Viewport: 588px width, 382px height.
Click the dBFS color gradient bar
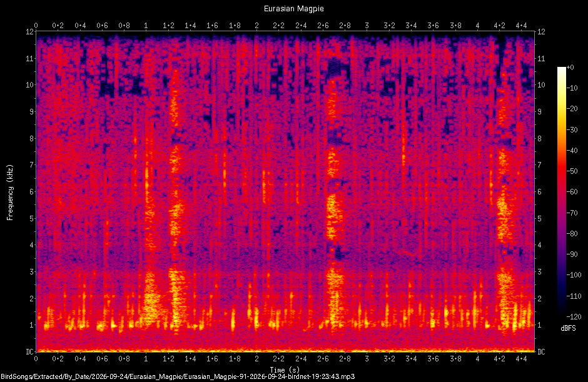[561, 192]
